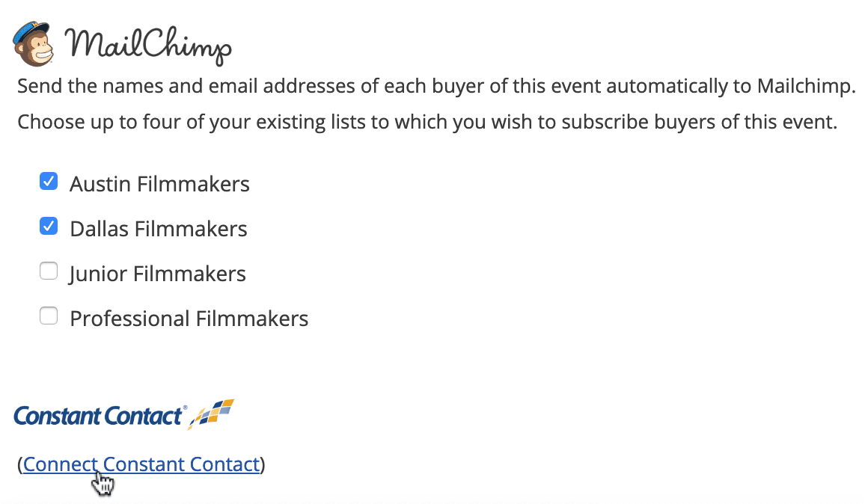The width and height of the screenshot is (865, 504).
Task: Uncheck the Austin Filmmakers checkbox
Action: point(49,181)
